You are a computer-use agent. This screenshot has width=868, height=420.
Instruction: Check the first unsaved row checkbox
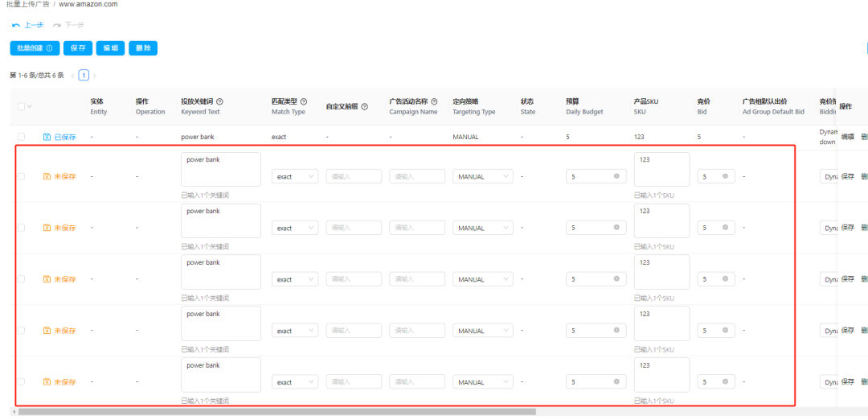click(21, 177)
